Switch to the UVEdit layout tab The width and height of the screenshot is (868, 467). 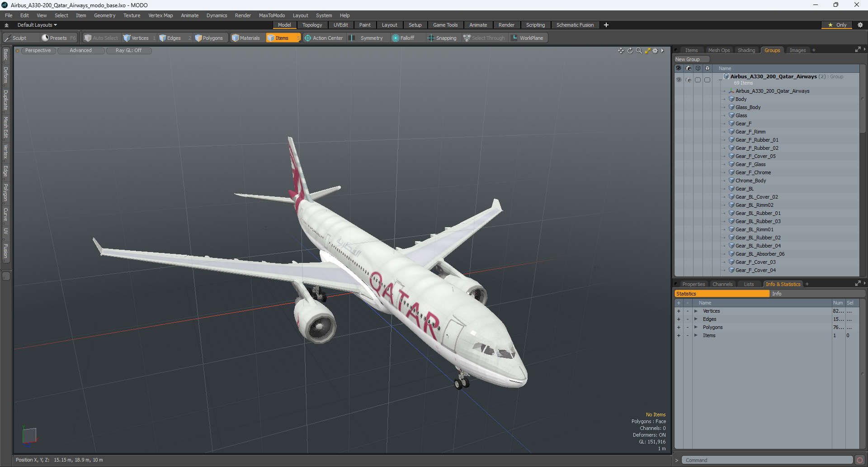(340, 25)
